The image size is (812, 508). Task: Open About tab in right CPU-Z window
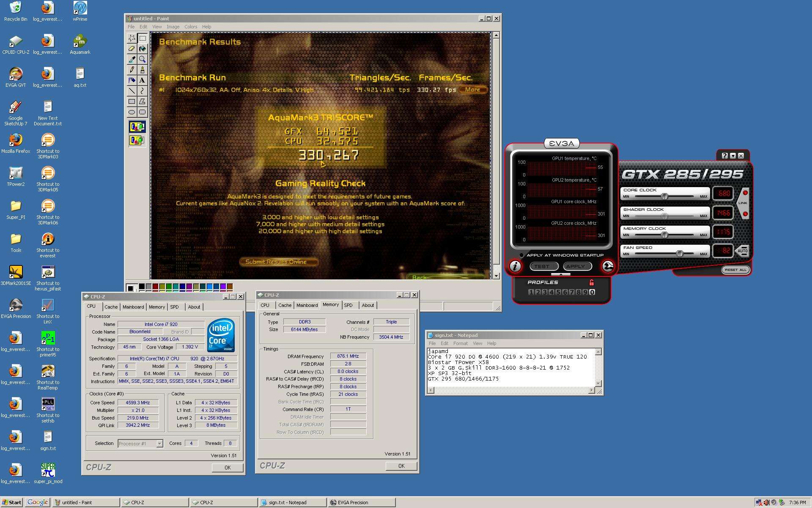click(368, 305)
